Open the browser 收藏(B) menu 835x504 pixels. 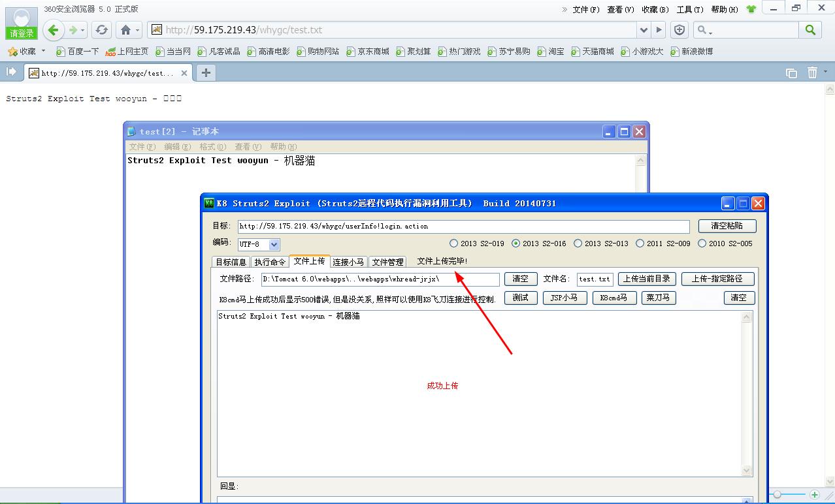point(655,9)
